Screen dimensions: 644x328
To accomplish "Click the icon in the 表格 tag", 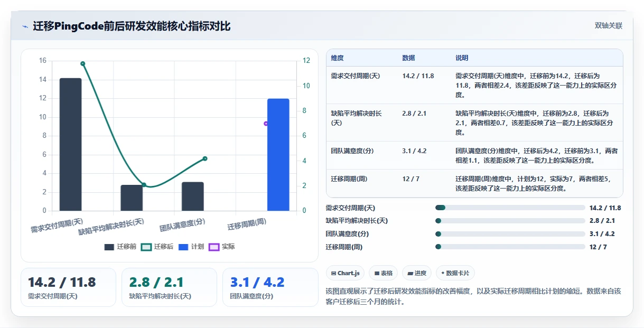I will (x=377, y=274).
